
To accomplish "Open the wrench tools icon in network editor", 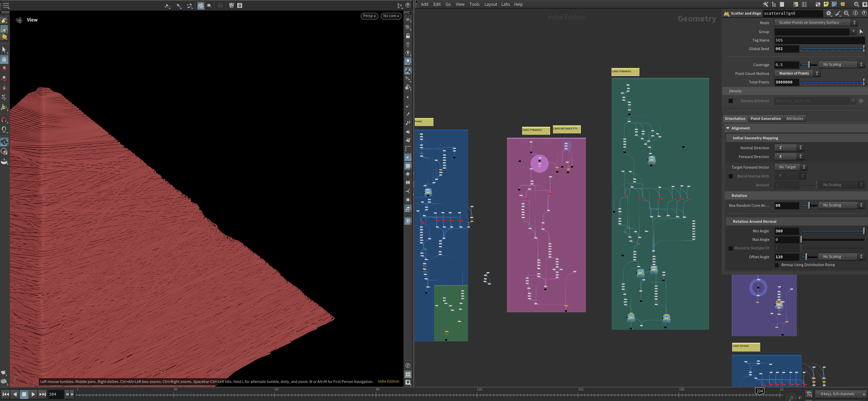I will [x=766, y=4].
